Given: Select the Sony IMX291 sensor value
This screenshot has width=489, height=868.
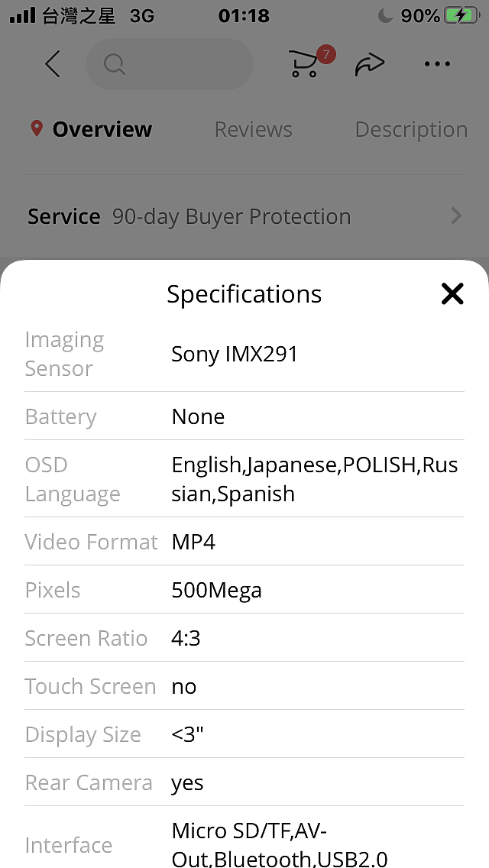Looking at the screenshot, I should [235, 355].
